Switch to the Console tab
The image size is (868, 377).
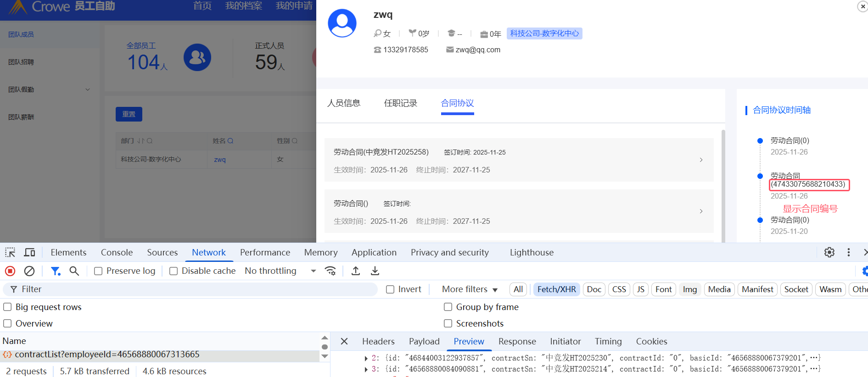tap(117, 252)
